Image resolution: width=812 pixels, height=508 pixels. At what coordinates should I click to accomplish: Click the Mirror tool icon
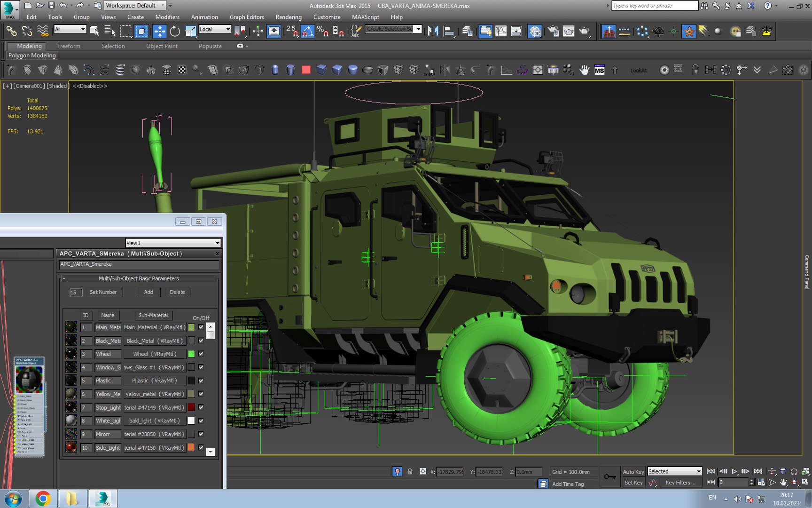[x=433, y=32]
